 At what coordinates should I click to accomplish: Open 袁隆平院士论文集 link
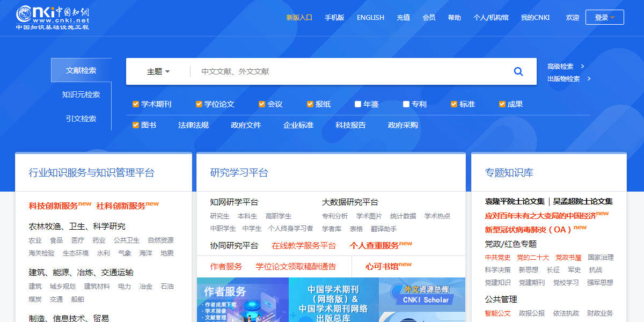click(x=515, y=202)
